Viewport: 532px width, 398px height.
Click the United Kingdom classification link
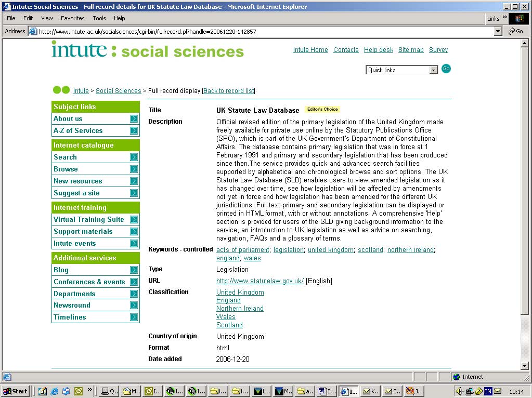coord(240,292)
